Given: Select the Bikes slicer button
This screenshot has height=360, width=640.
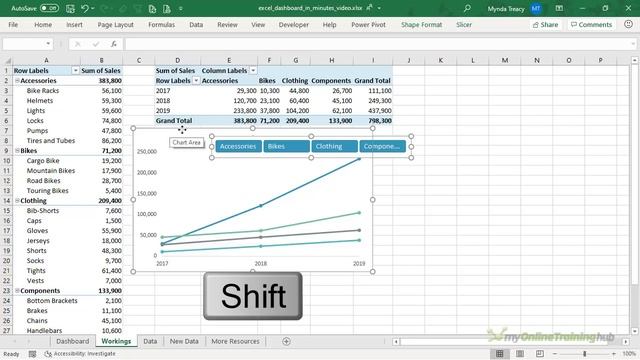Looking at the screenshot, I should (x=287, y=146).
